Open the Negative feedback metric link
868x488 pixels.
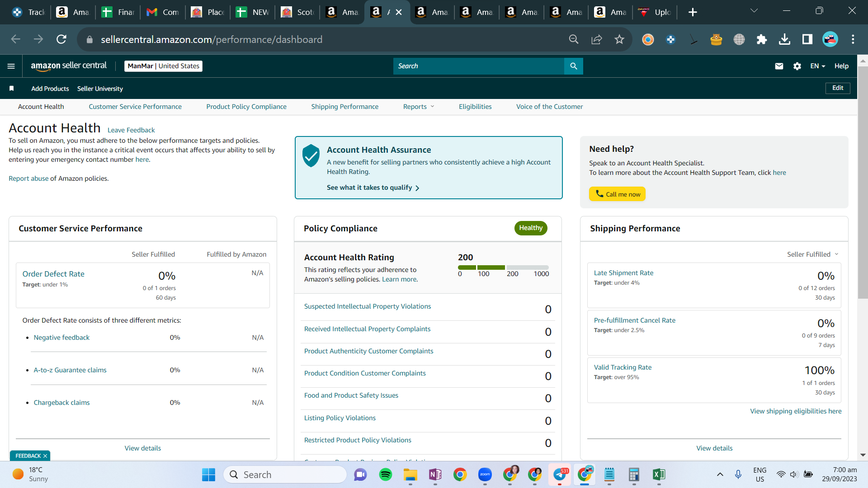pyautogui.click(x=61, y=338)
